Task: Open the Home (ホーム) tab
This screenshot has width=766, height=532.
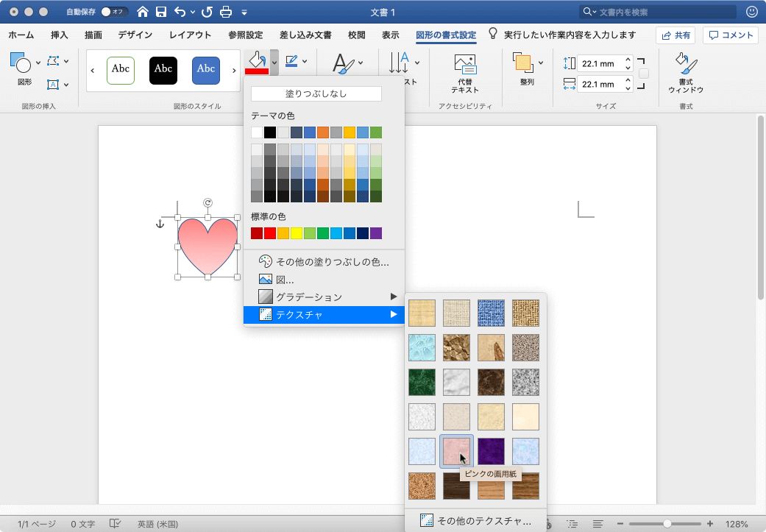Action: [x=21, y=35]
